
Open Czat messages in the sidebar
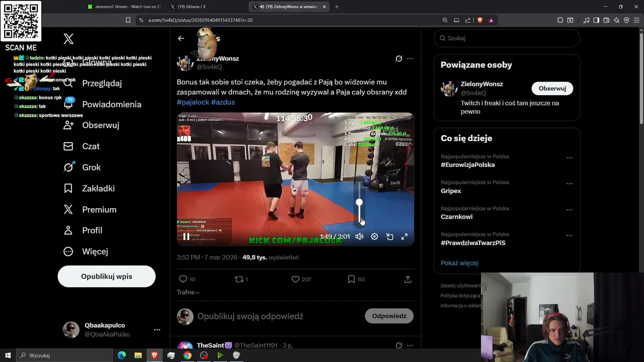[x=82, y=146]
